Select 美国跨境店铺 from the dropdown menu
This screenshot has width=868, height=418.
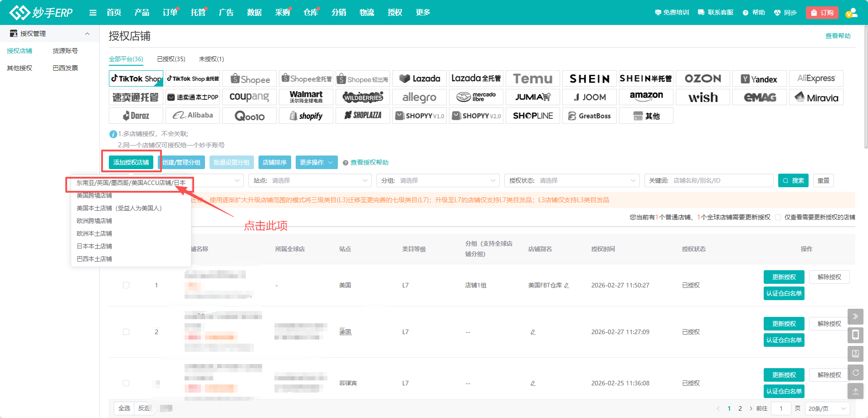(94, 195)
